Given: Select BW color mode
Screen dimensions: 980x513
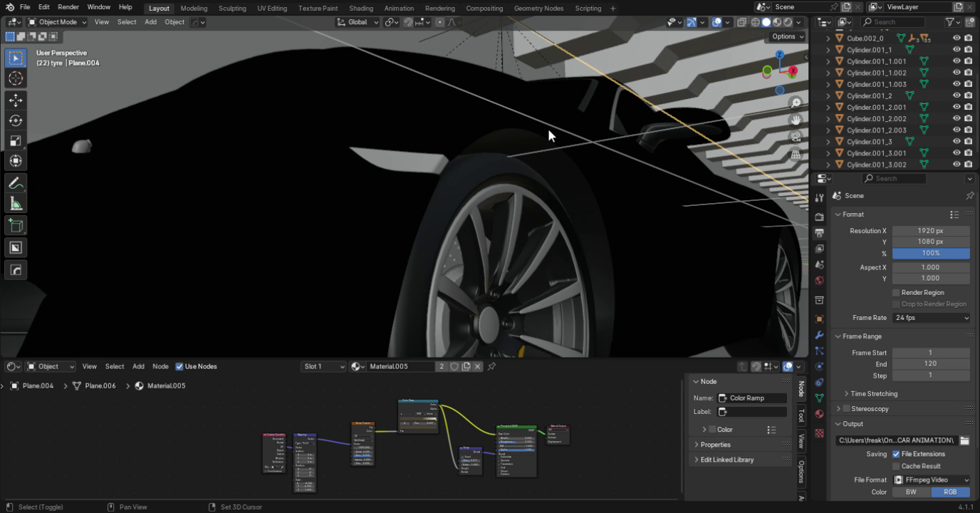Looking at the screenshot, I should (x=911, y=492).
